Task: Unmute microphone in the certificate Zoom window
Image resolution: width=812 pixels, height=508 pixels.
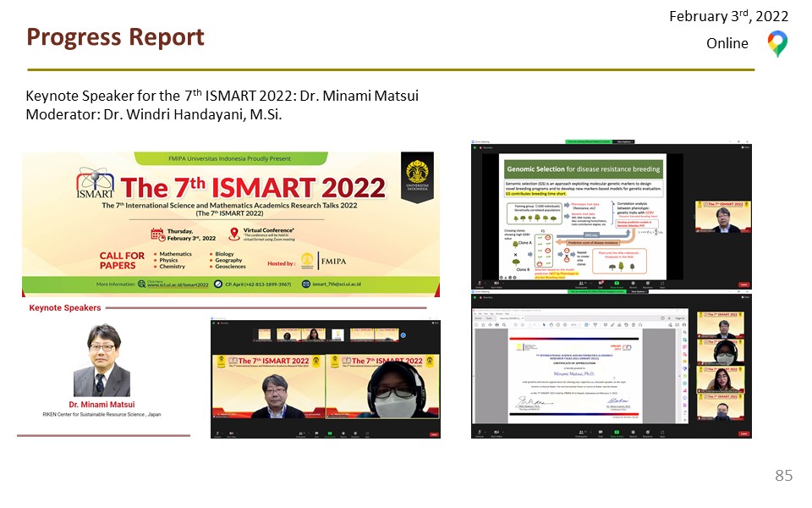Action: tap(480, 433)
